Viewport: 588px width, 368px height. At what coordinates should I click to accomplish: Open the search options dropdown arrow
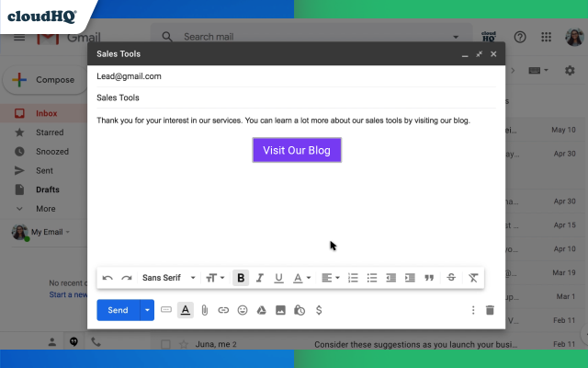[456, 37]
